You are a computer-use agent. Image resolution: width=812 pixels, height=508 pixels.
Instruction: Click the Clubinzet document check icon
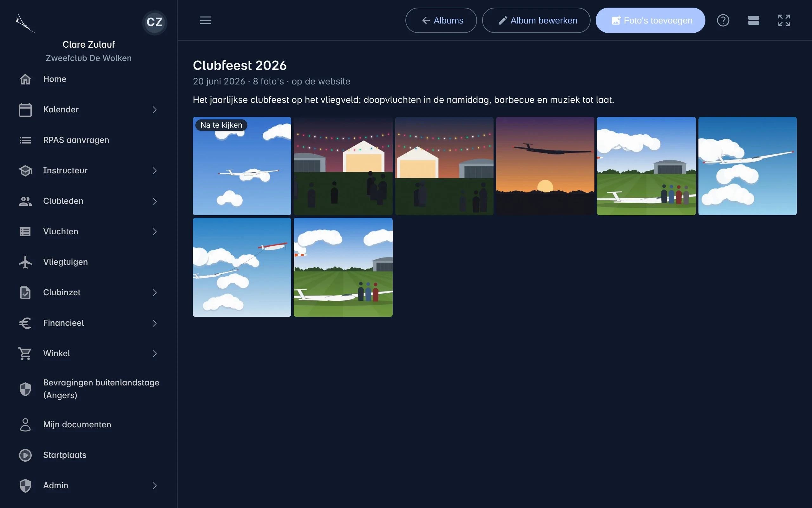pyautogui.click(x=25, y=293)
